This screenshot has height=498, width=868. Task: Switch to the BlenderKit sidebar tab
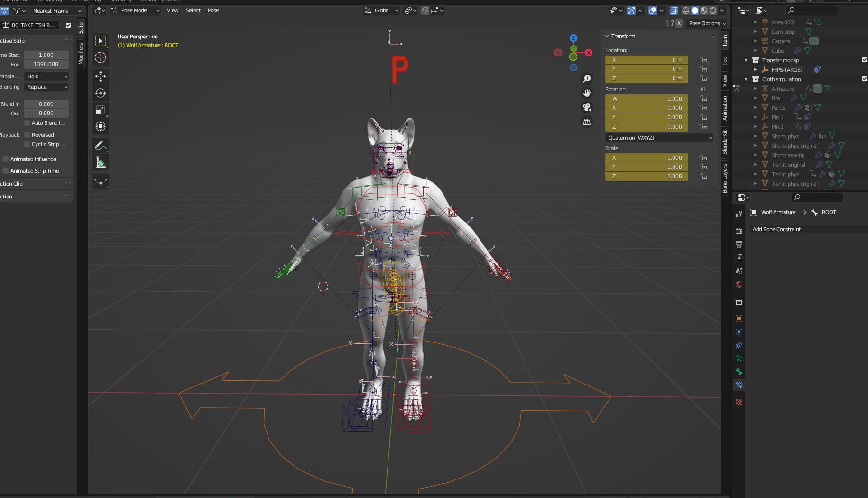pos(725,142)
